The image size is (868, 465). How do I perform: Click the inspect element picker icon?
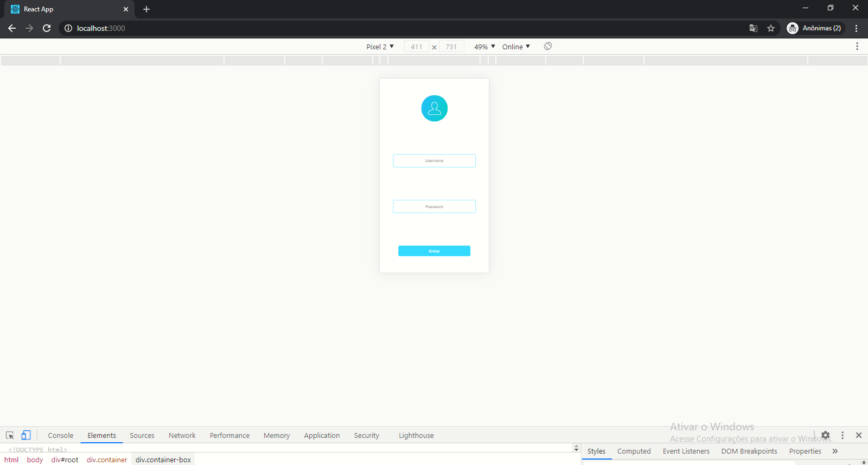click(x=10, y=435)
